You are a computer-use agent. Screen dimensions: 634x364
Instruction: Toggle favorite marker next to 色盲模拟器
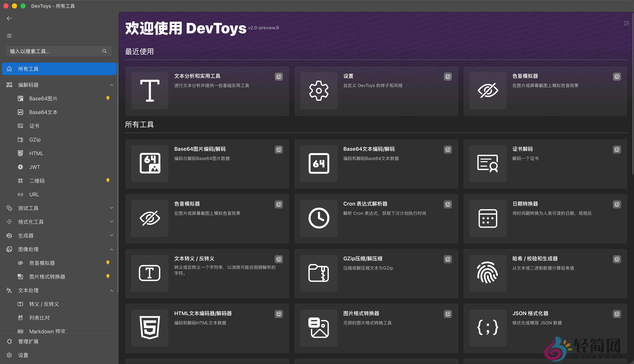[x=108, y=263]
